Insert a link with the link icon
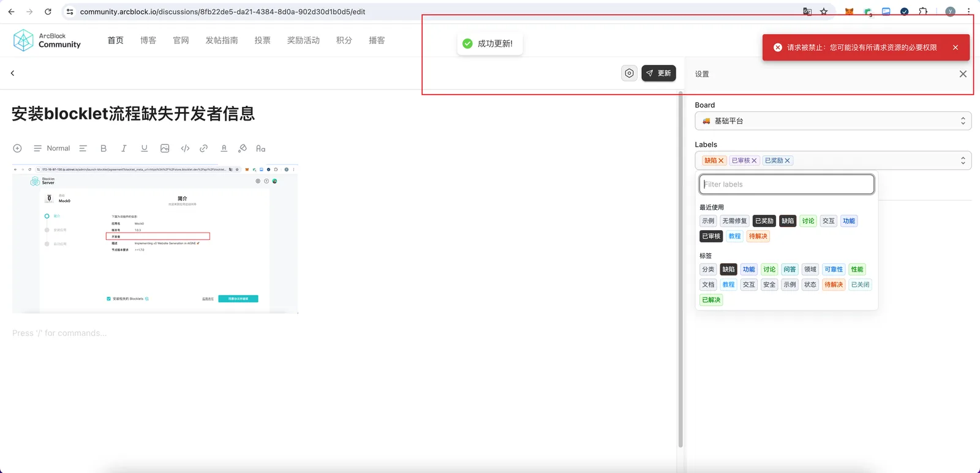The image size is (980, 473). [203, 148]
